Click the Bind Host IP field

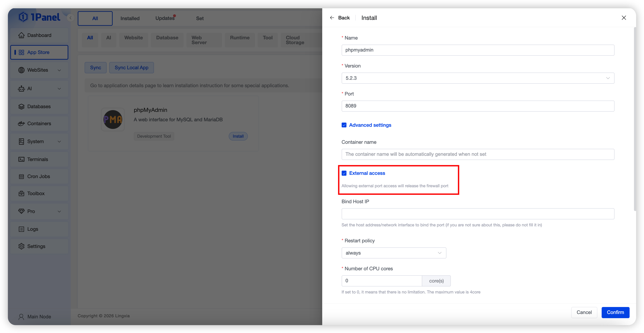click(x=477, y=214)
